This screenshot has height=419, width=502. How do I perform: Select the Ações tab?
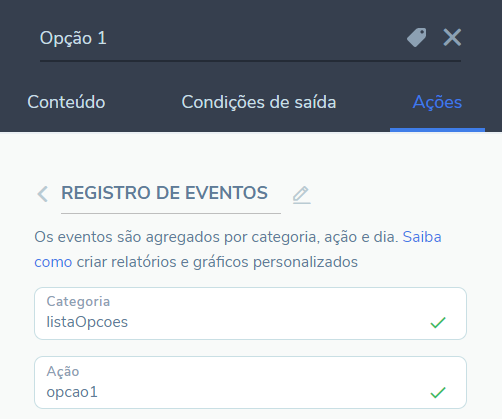pos(437,102)
